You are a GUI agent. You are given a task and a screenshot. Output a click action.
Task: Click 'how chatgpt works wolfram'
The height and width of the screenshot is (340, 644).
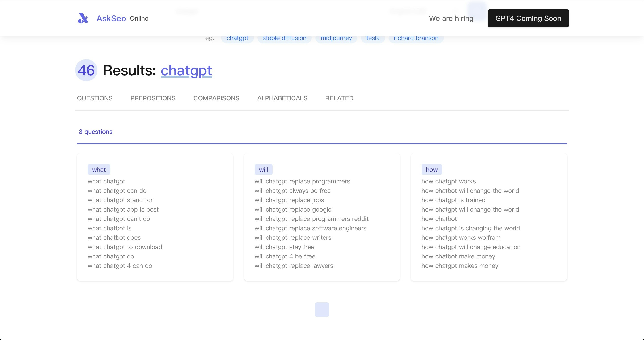click(461, 237)
